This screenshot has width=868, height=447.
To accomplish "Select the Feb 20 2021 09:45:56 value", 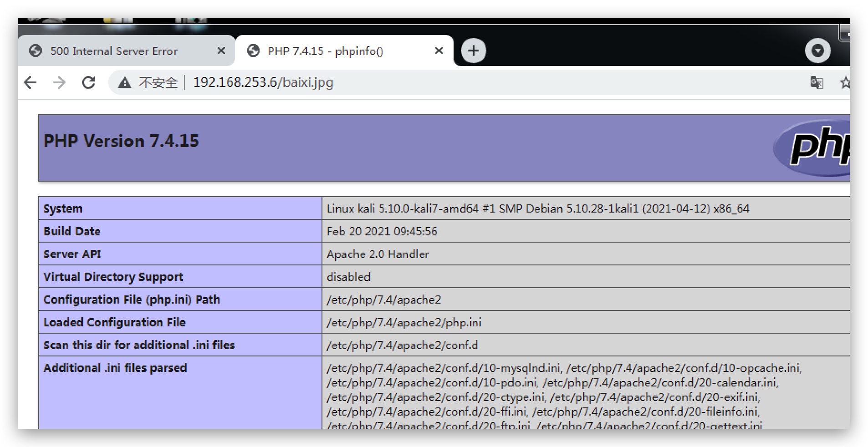I will (x=382, y=231).
